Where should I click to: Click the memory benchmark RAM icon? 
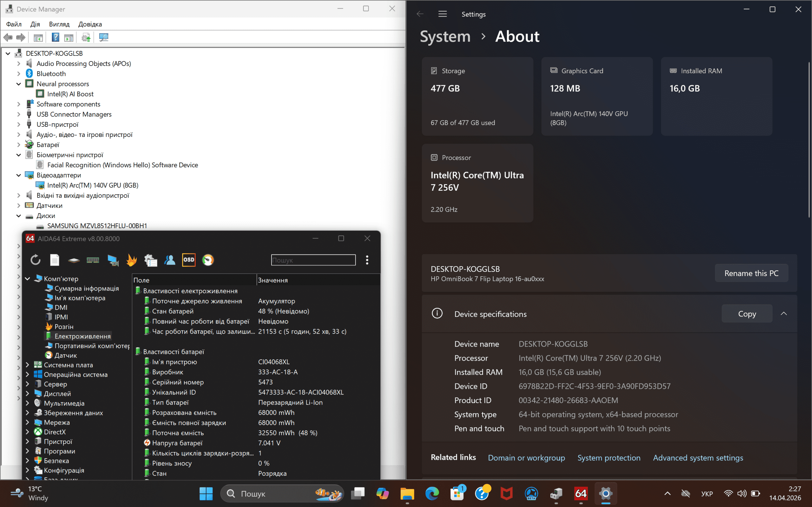tap(93, 260)
